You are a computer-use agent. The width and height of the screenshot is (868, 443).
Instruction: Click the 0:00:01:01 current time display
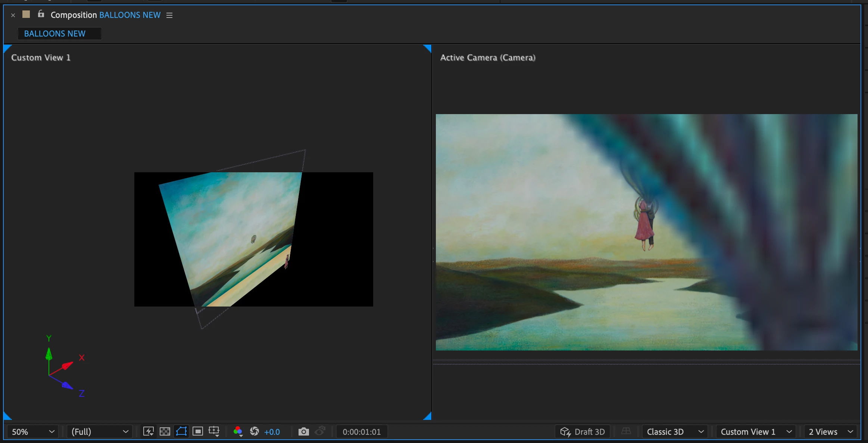click(x=362, y=432)
